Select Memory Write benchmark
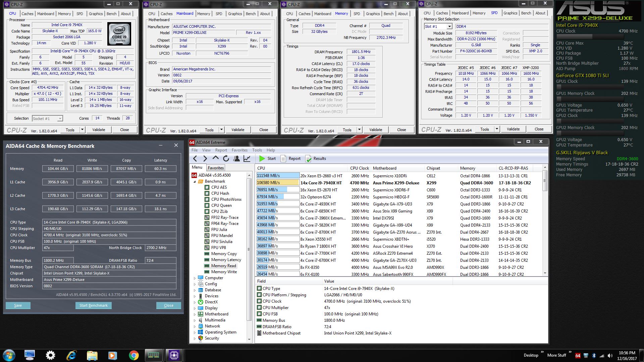The width and height of the screenshot is (644, 362). pos(224,272)
